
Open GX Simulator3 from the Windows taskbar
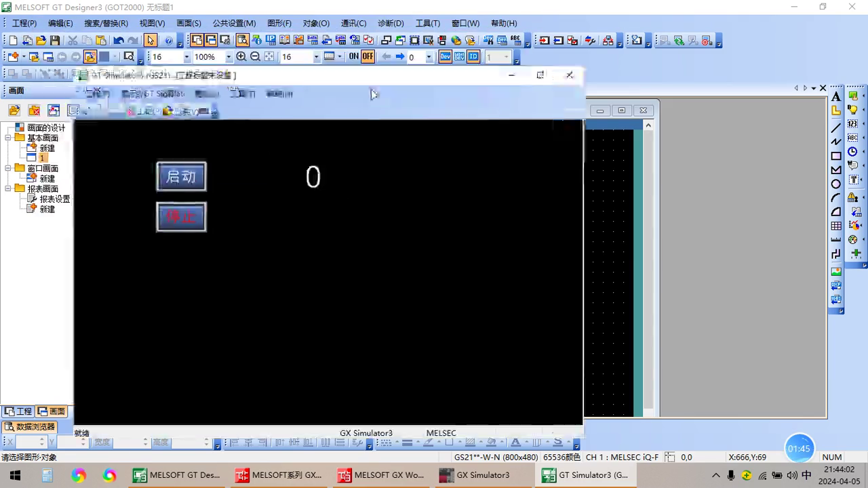pyautogui.click(x=475, y=475)
